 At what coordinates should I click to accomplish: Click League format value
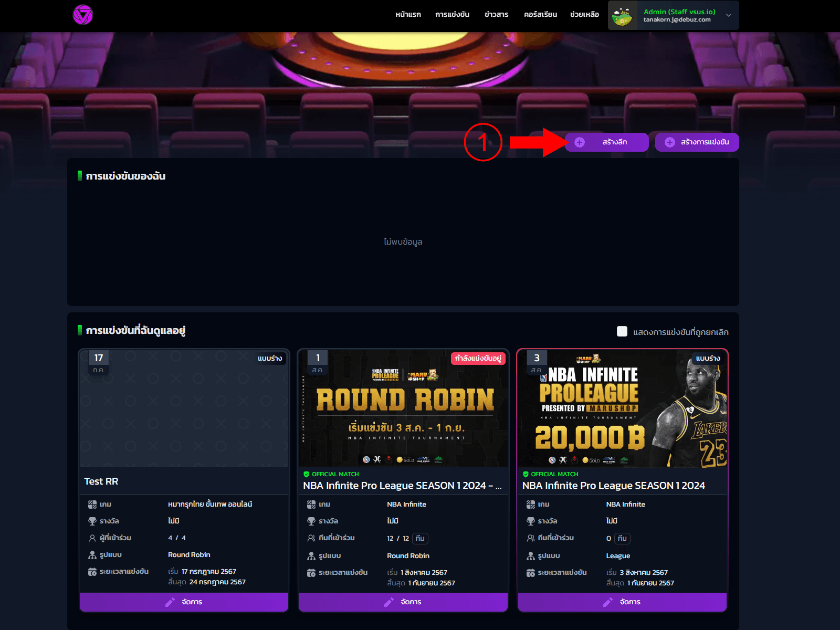pos(618,556)
